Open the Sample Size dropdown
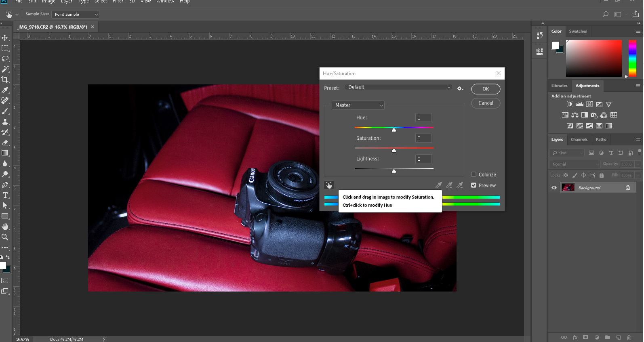 [x=75, y=14]
